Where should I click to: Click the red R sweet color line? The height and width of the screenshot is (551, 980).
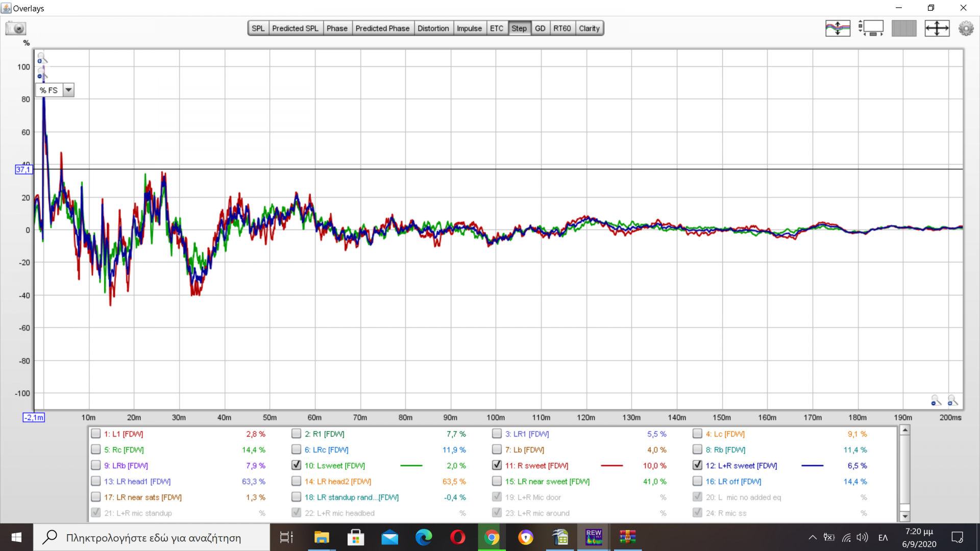[x=611, y=465]
